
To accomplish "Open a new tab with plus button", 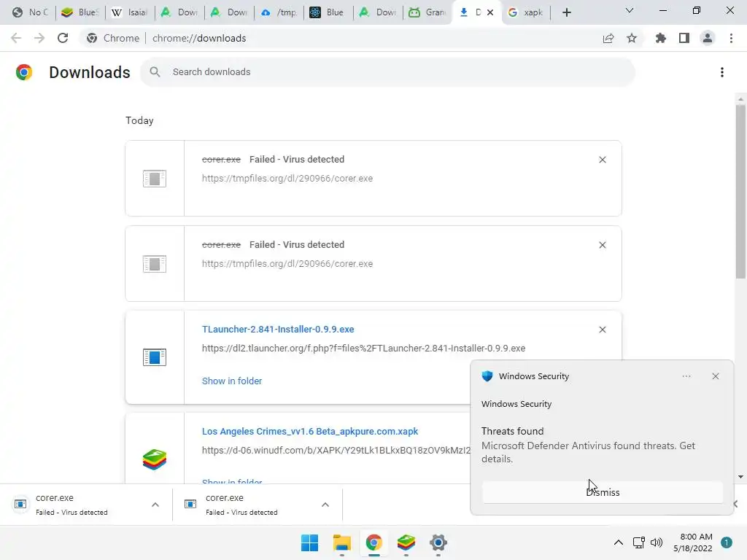I will (566, 12).
